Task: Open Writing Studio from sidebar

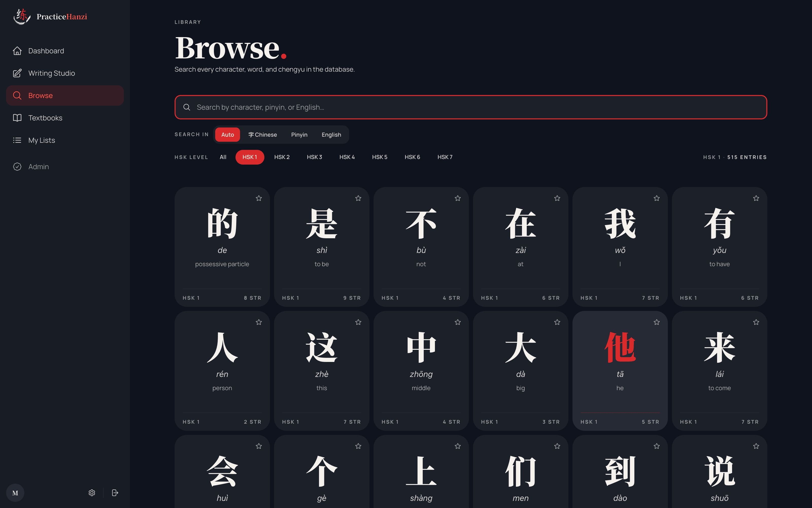Action: [x=65, y=73]
